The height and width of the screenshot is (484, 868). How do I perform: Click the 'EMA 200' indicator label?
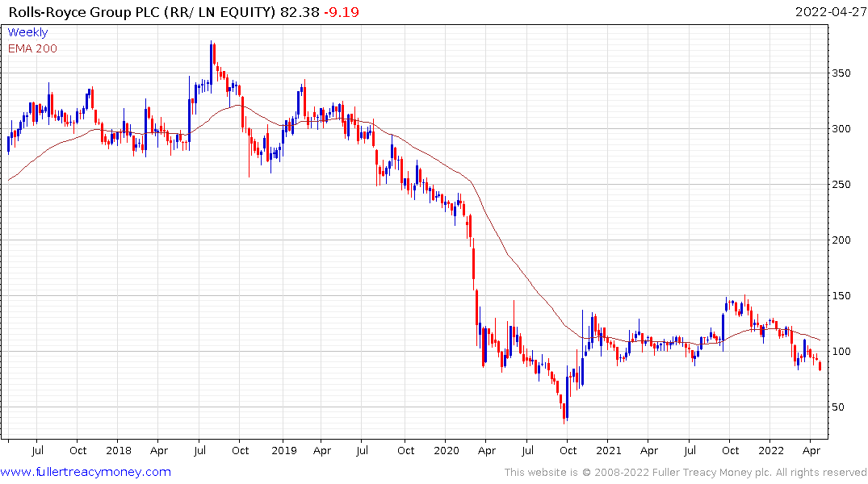coord(32,48)
